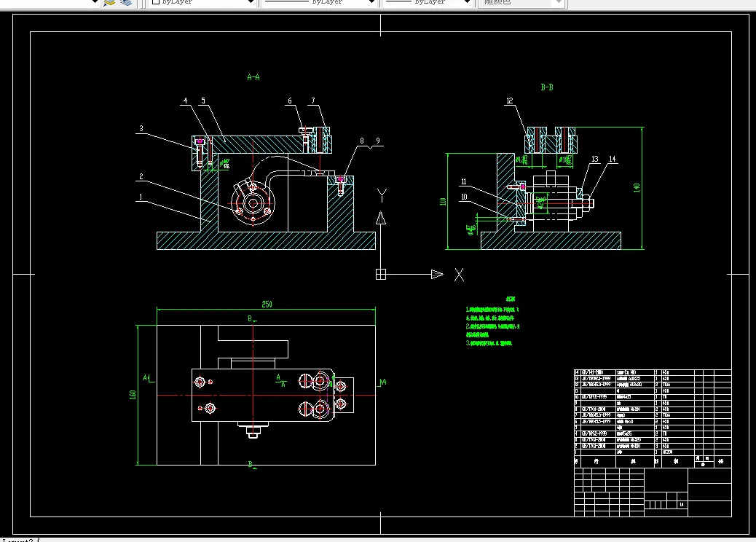Viewport: 756px width, 542px height.
Task: Click the UCS origin square icon
Action: 381,275
